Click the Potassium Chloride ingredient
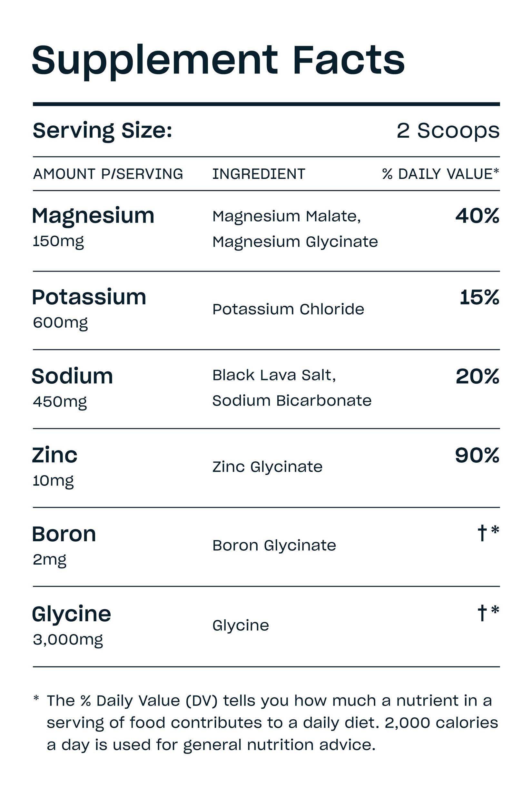The image size is (532, 798). (288, 309)
